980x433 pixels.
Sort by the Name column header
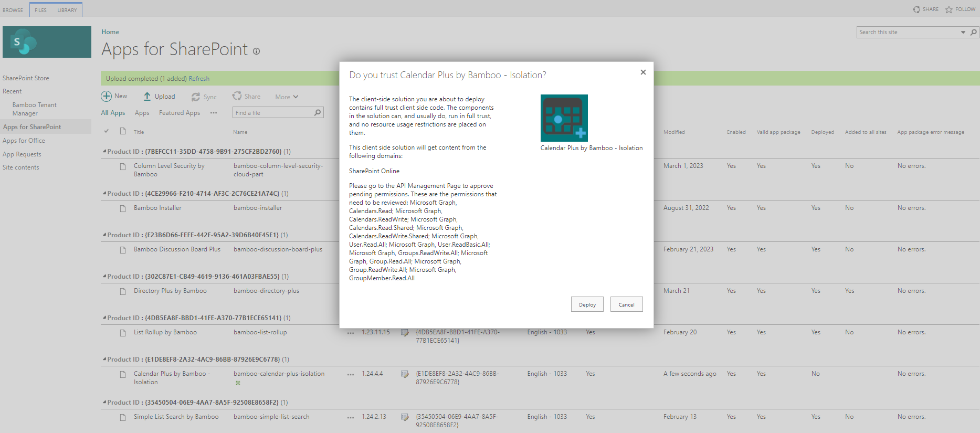tap(240, 132)
